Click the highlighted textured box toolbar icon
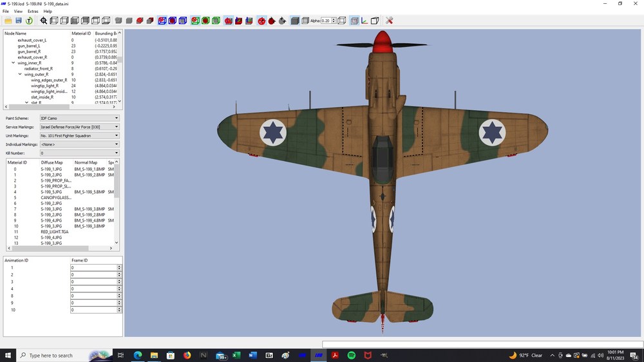The width and height of the screenshot is (644, 362). pyautogui.click(x=354, y=21)
